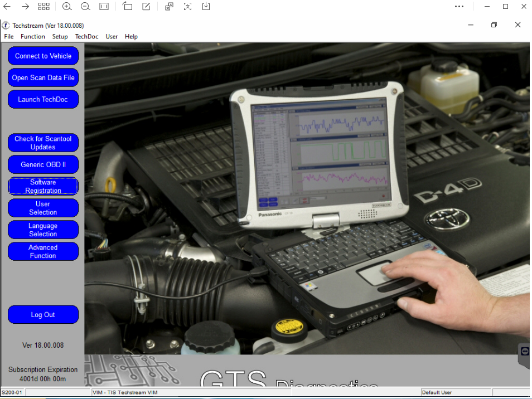
Task: Click the Techstream title bar app icon
Action: pyautogui.click(x=6, y=26)
